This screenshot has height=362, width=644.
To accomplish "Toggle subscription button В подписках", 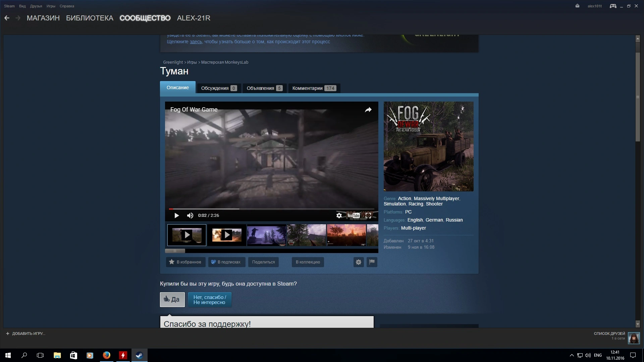I will (227, 262).
